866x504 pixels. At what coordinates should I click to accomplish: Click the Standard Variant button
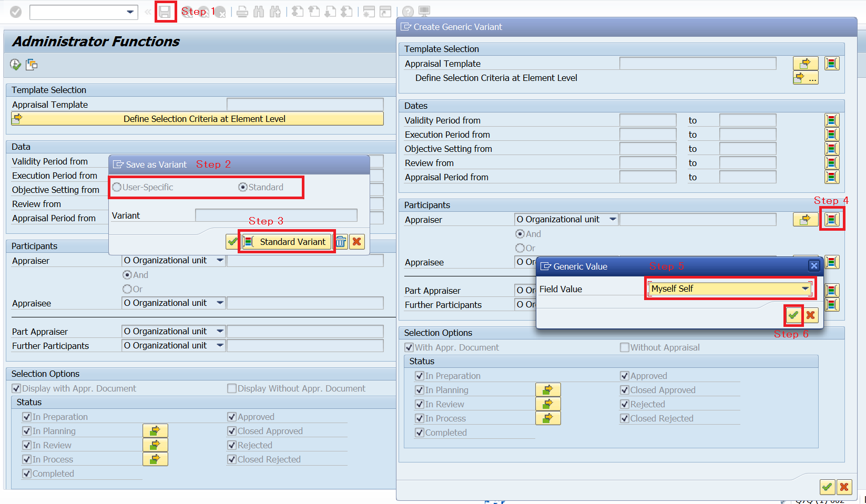pyautogui.click(x=287, y=242)
